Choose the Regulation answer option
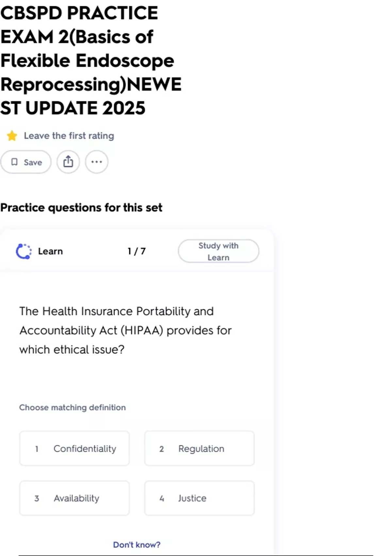The height and width of the screenshot is (556, 392). click(199, 448)
